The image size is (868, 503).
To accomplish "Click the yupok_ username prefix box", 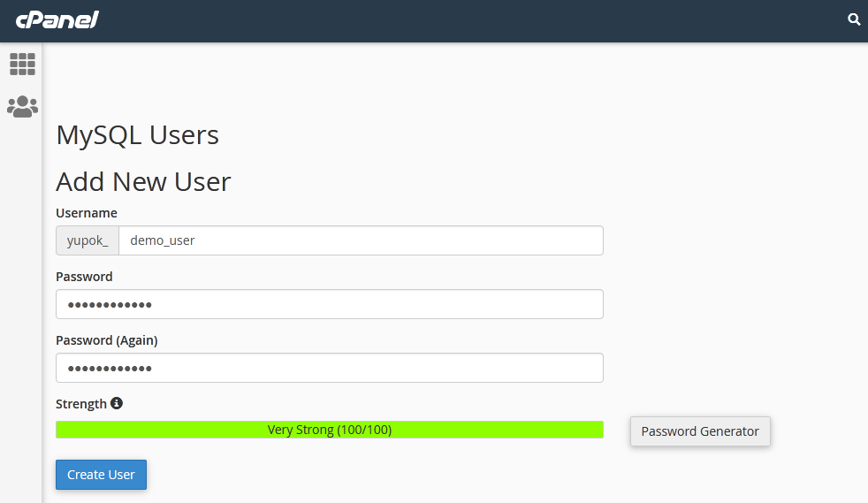I will (88, 240).
